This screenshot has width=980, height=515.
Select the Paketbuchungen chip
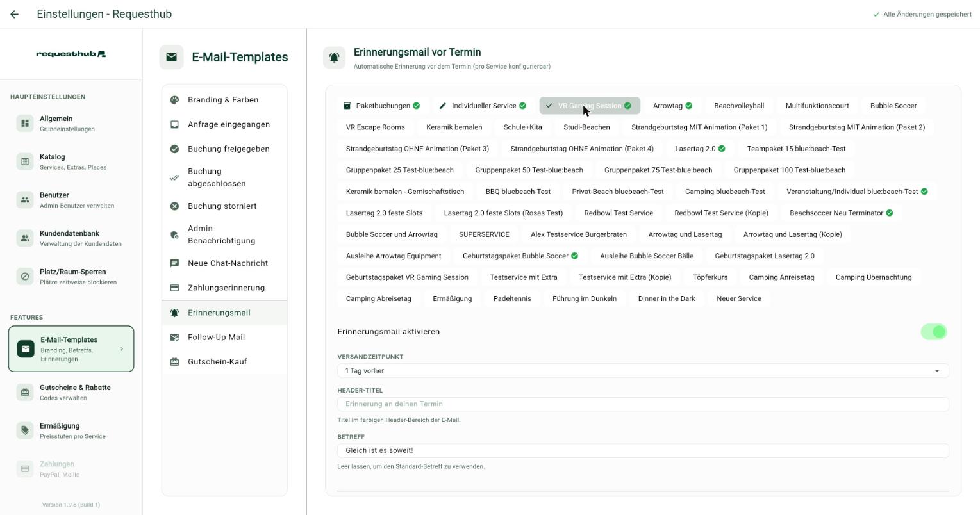[x=381, y=106]
